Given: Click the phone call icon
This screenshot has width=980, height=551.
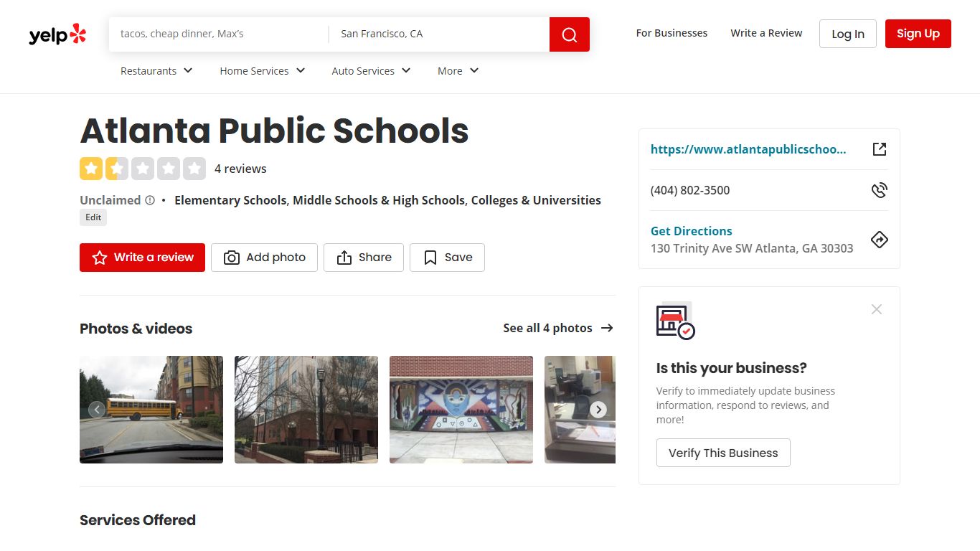Looking at the screenshot, I should [x=880, y=190].
